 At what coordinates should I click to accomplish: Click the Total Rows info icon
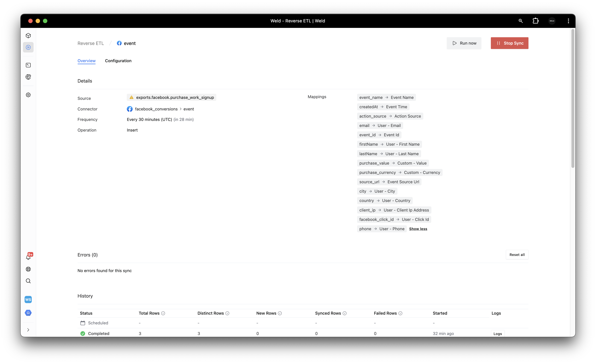163,313
